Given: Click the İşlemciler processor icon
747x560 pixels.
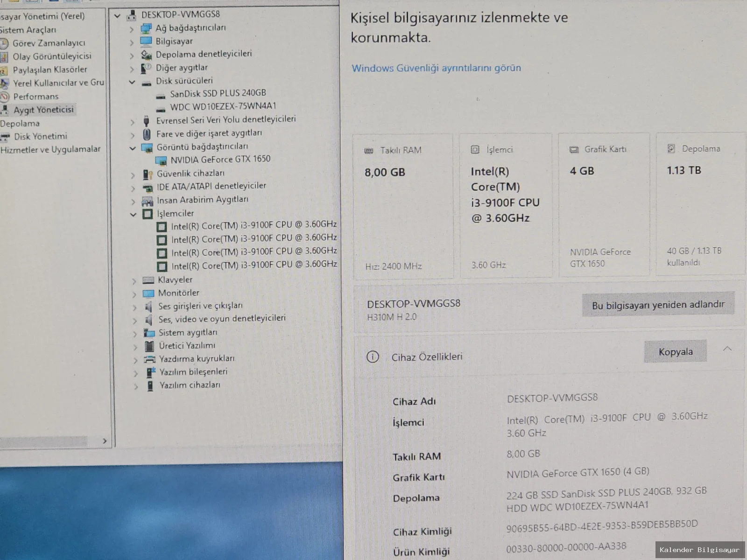Looking at the screenshot, I should pos(148,214).
